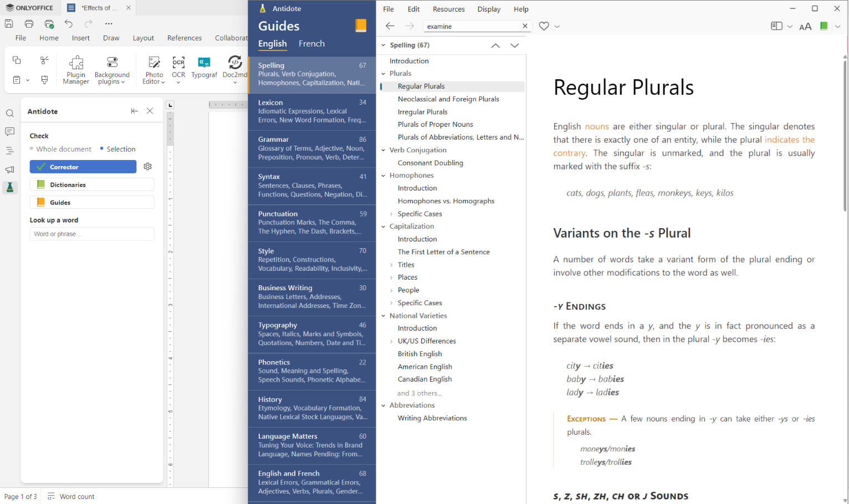Click the Redo arrow in ONLYOFFICE
This screenshot has width=849, height=504.
[89, 24]
